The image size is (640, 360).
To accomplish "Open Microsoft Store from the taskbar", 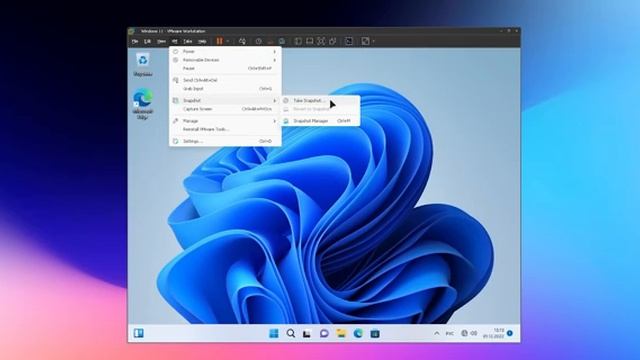I will [x=375, y=333].
